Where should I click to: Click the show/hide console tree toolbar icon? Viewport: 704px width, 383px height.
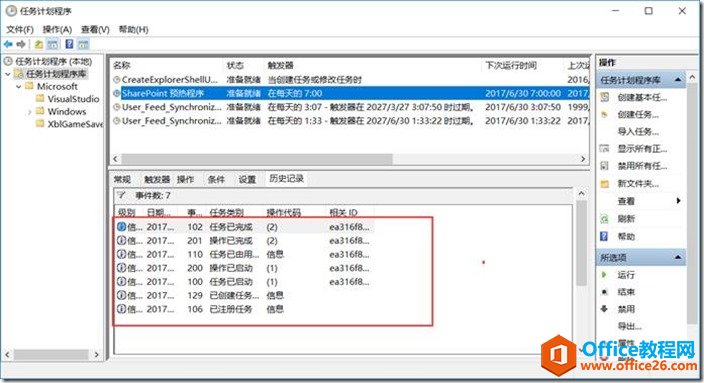[53, 44]
